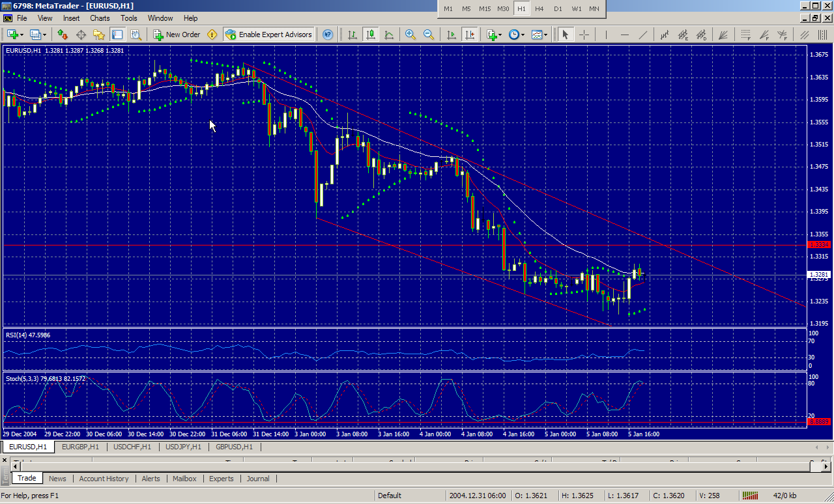Click the New Order button
The width and height of the screenshot is (834, 504).
point(177,35)
